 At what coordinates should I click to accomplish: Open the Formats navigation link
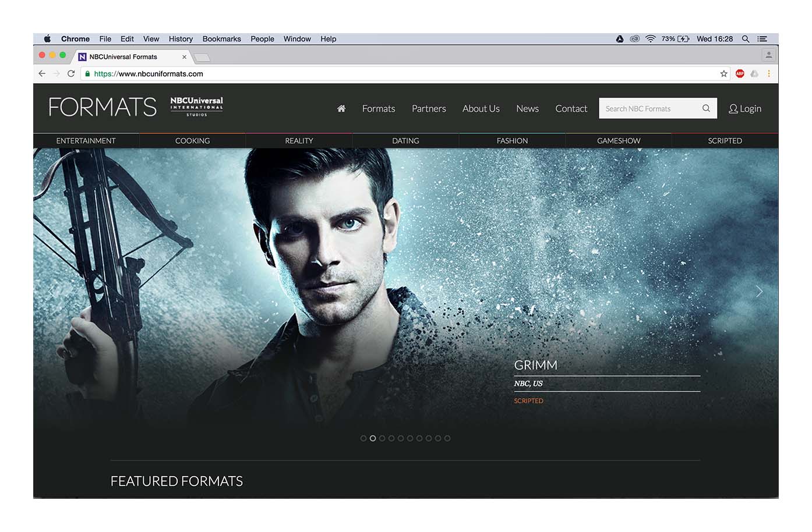379,109
